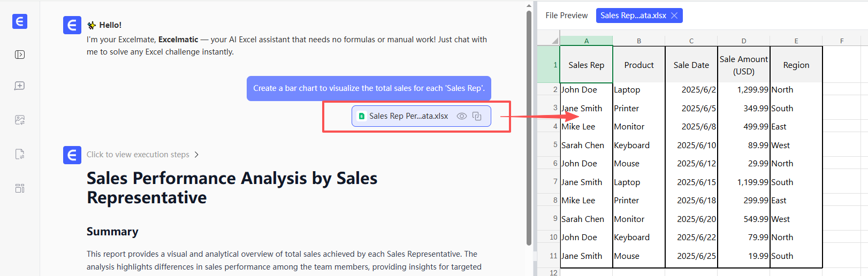The height and width of the screenshot is (276, 868).
Task: Select the 'Sales Rep' header cell
Action: 586,65
